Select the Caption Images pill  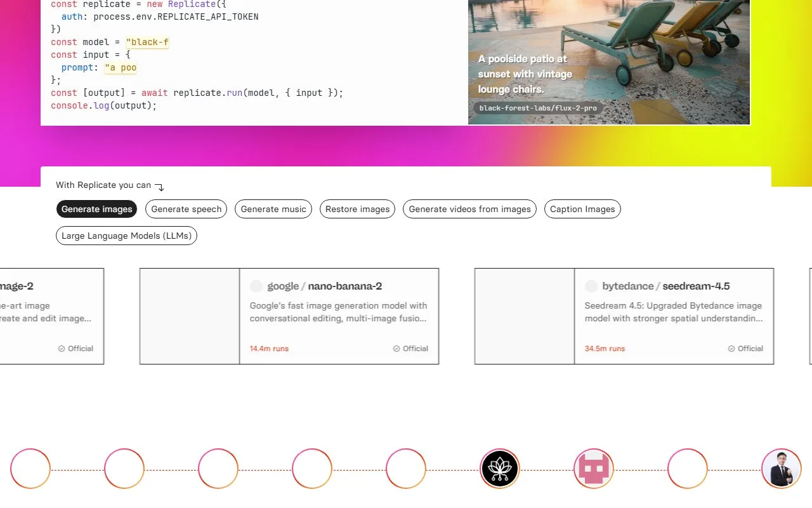[582, 209]
